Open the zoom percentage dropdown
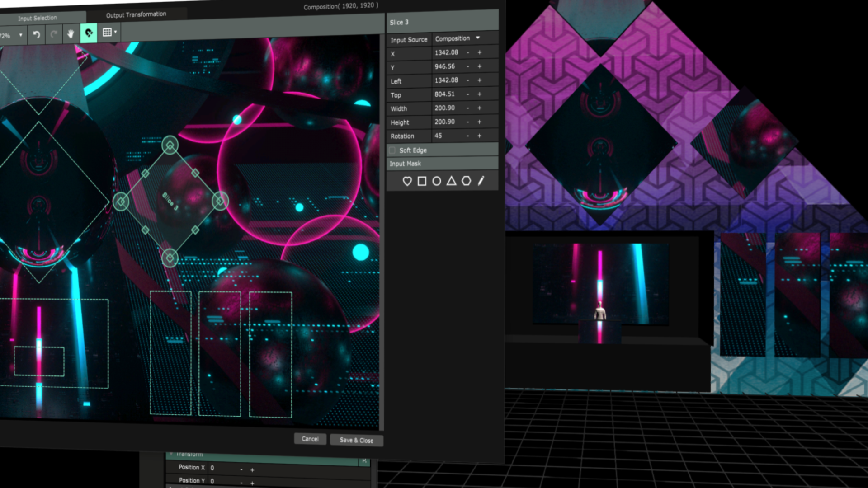Image resolution: width=868 pixels, height=488 pixels. tap(20, 35)
